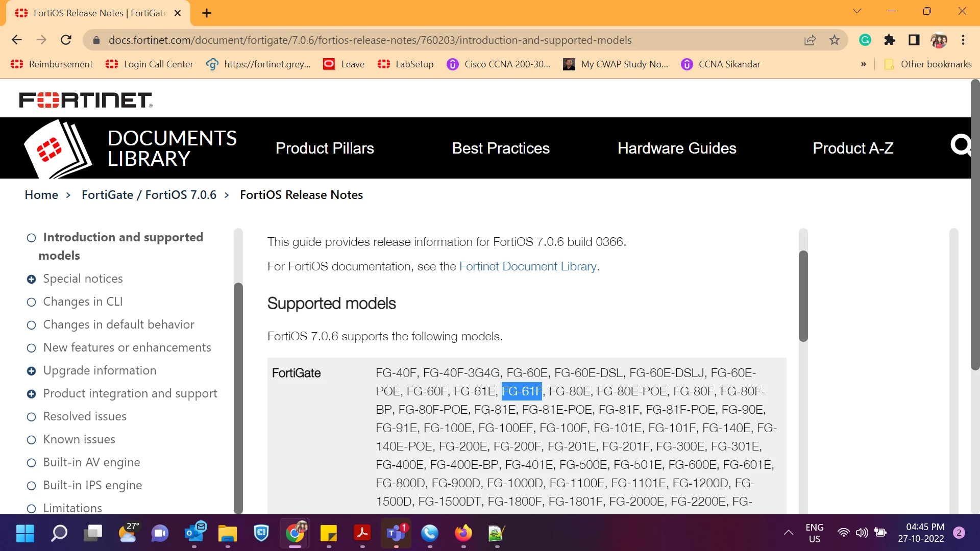Open Outlook from the taskbar
The height and width of the screenshot is (551, 980).
pyautogui.click(x=194, y=534)
